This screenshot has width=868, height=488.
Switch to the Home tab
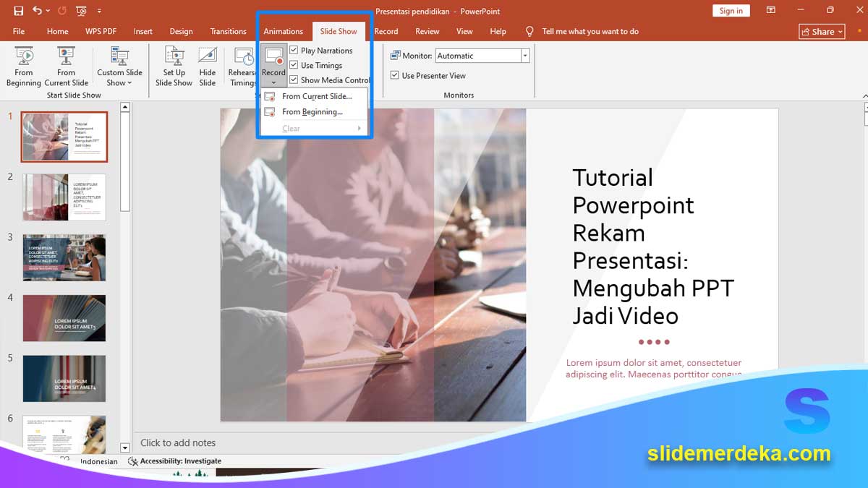[x=58, y=31]
